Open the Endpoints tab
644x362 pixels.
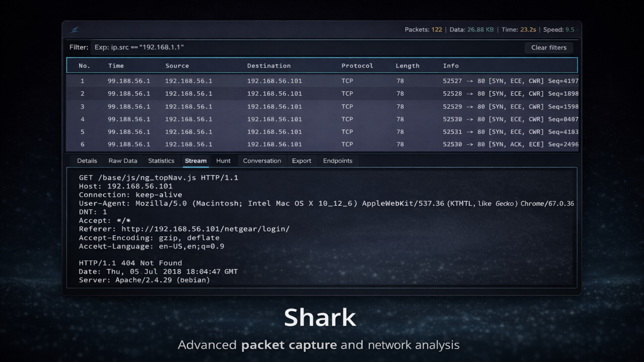[337, 161]
